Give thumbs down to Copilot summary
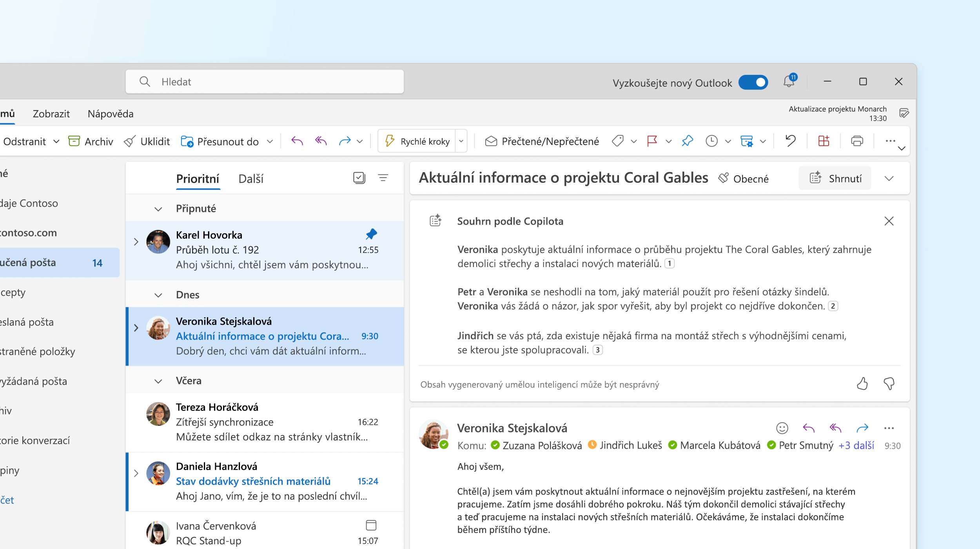The image size is (980, 549). point(889,384)
